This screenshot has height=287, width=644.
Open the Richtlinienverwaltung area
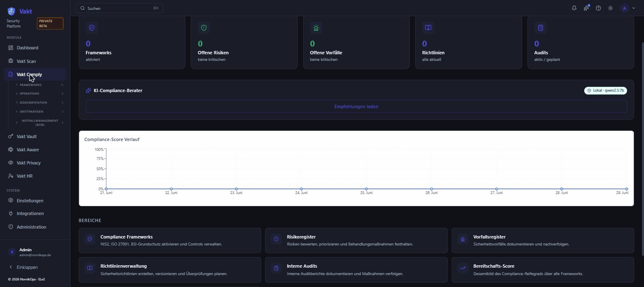tap(170, 270)
